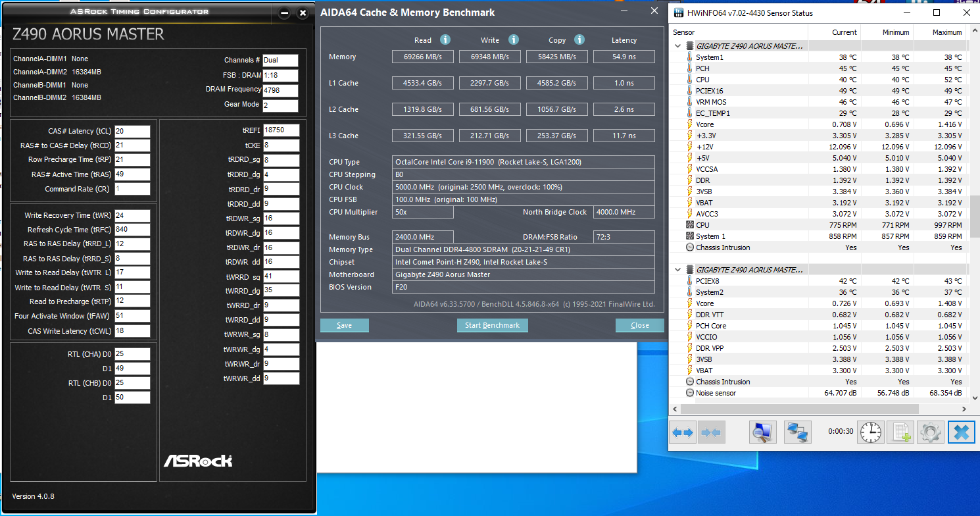Collapse the sensor group containing PCIEX8
The image size is (980, 516).
click(x=678, y=270)
